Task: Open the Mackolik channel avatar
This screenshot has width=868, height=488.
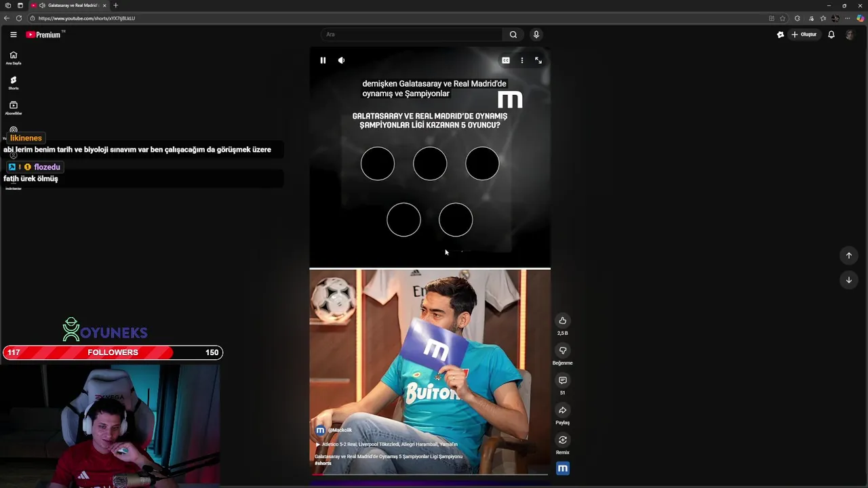Action: click(320, 430)
